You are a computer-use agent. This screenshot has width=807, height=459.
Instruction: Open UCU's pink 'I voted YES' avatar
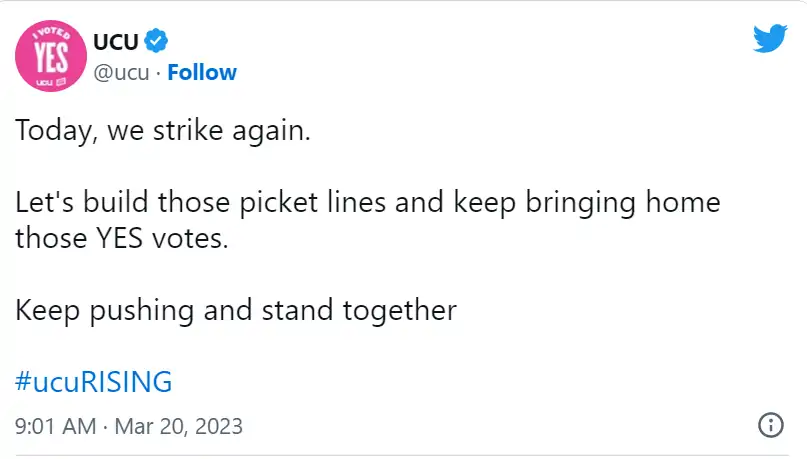click(51, 56)
